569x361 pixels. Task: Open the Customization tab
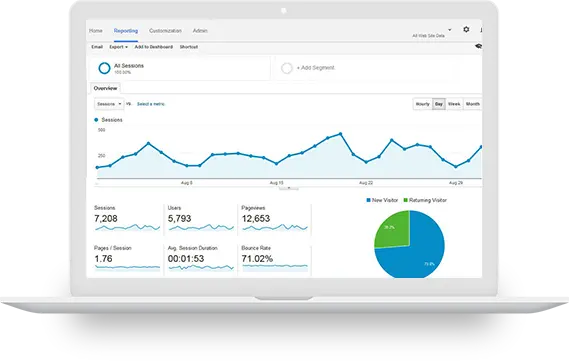click(165, 31)
